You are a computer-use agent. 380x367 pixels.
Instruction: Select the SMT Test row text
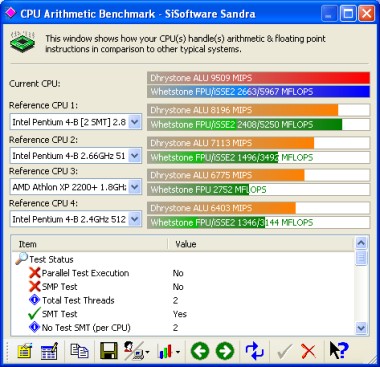60,314
